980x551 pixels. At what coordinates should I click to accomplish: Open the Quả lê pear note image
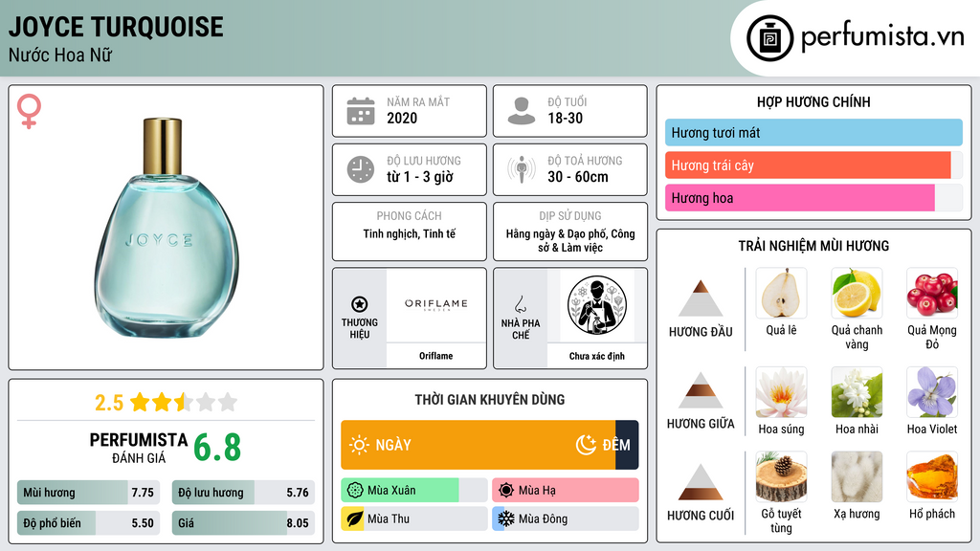pyautogui.click(x=781, y=293)
